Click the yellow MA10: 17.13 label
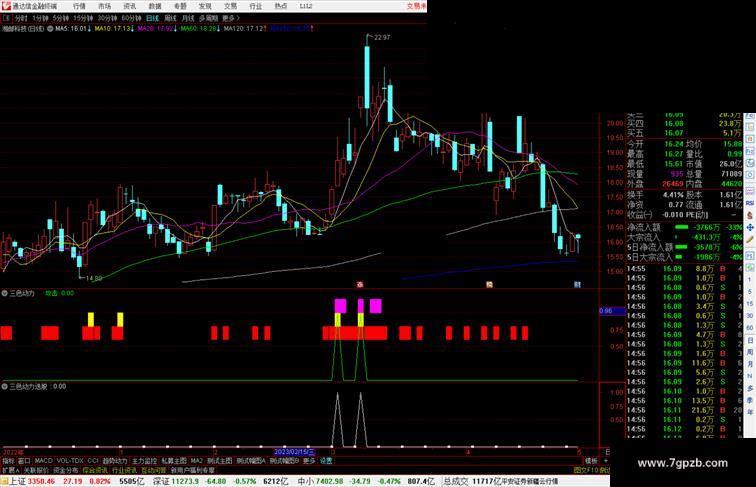This screenshot has height=487, width=756. click(x=114, y=28)
